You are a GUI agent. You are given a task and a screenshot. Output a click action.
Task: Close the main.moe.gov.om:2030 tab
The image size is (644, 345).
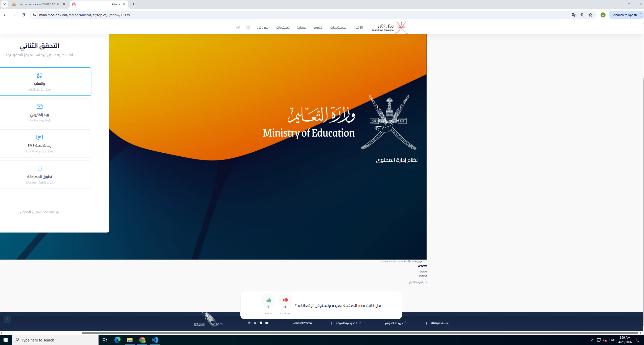[64, 4]
